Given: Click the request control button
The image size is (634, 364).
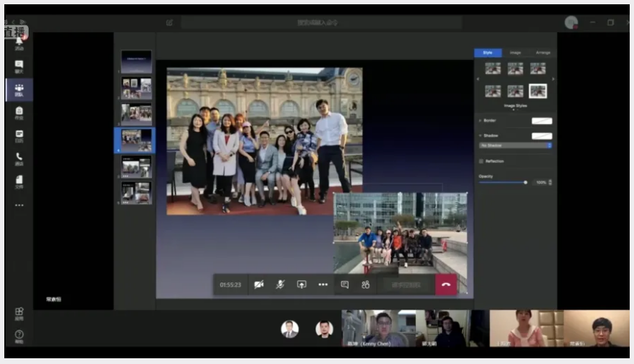Looking at the screenshot, I should 405,284.
